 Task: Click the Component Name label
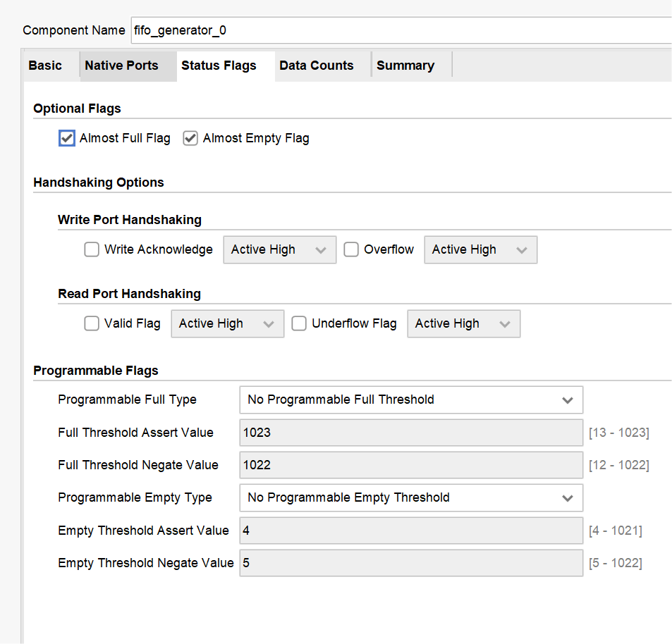(74, 30)
